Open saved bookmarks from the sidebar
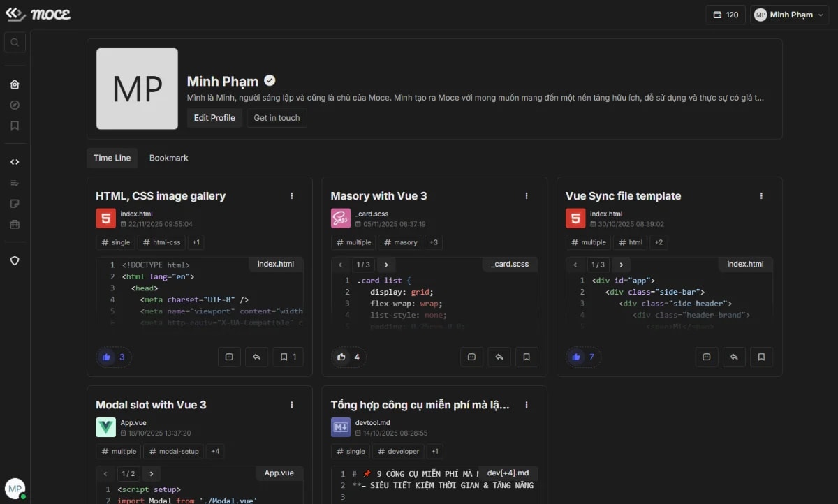This screenshot has width=838, height=504. (15, 126)
